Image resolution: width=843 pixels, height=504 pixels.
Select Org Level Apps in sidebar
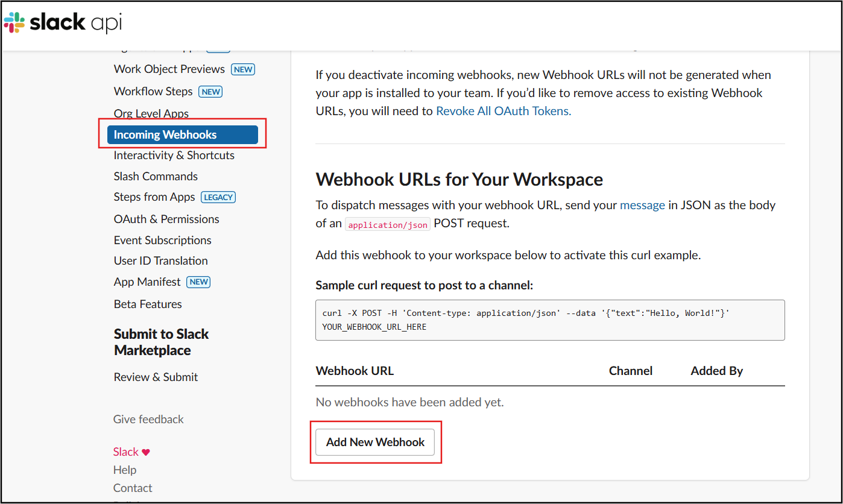[x=151, y=113]
